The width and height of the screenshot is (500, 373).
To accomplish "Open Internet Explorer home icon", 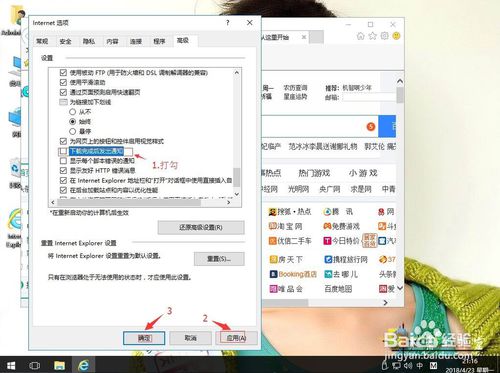I will coord(360,36).
